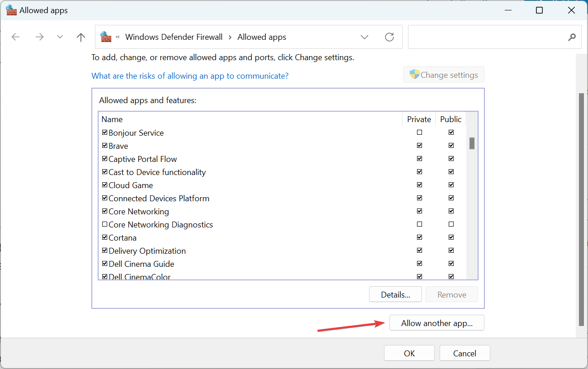Click the Allowed apps window title icon
The width and height of the screenshot is (588, 369).
click(11, 10)
